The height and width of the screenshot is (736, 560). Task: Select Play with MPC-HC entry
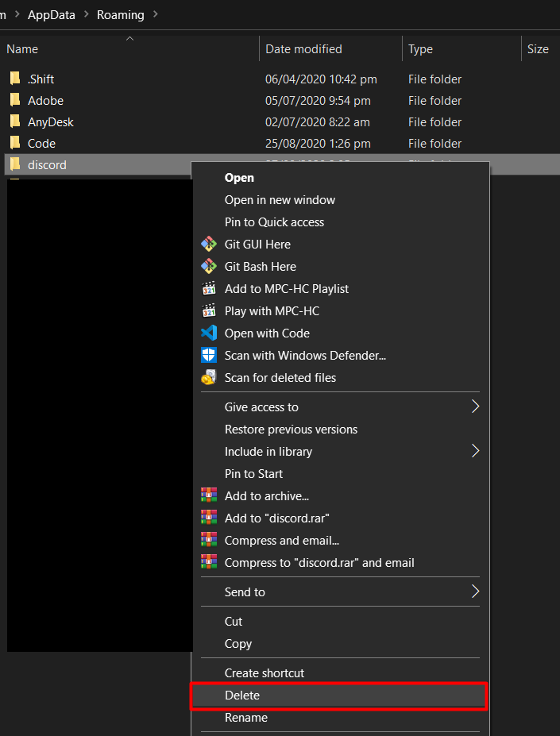[340, 310]
